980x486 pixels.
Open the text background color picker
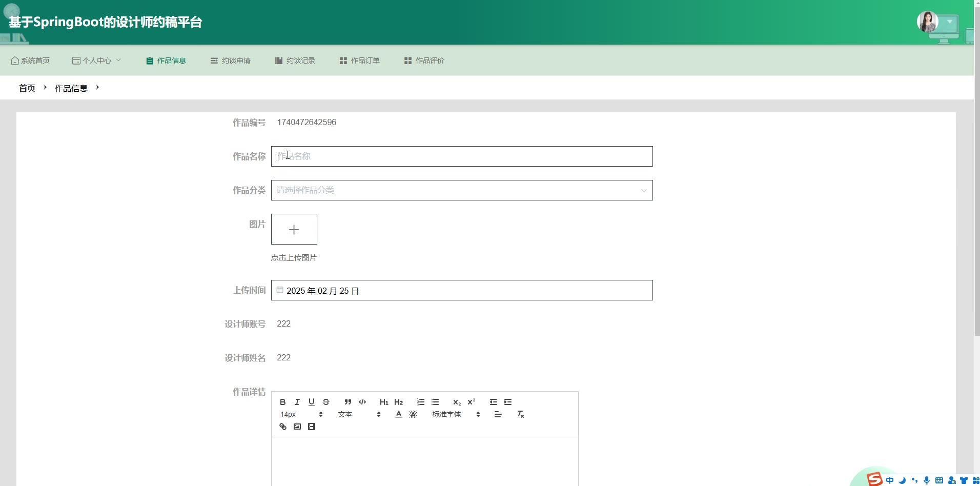[x=413, y=414]
